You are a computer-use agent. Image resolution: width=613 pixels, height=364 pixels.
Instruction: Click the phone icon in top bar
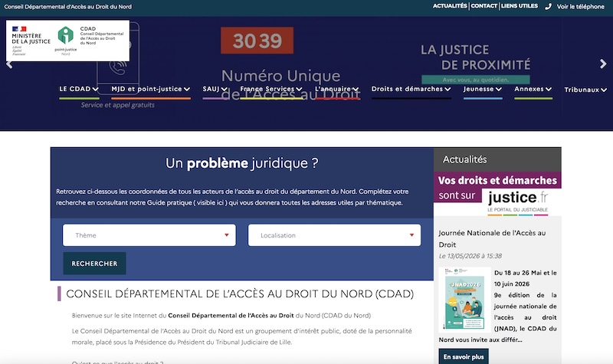pyautogui.click(x=549, y=6)
